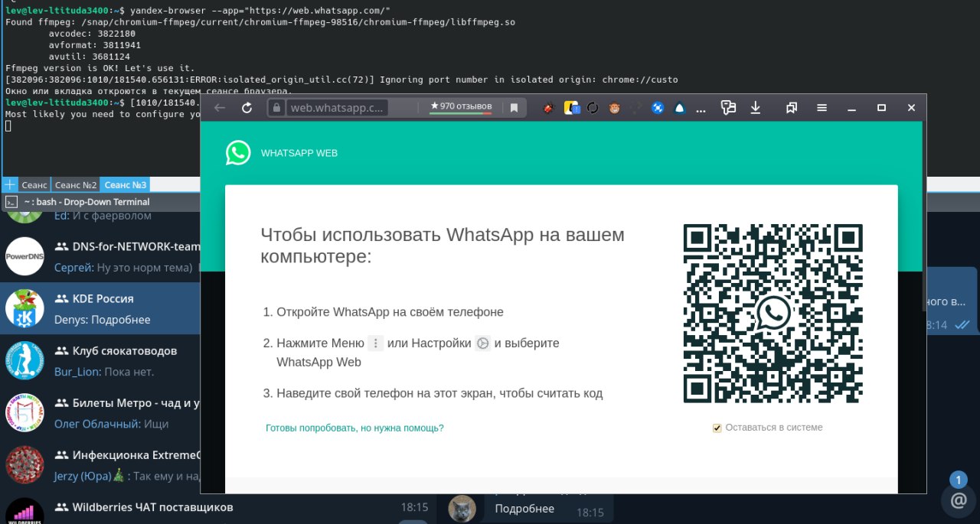Click the Билеты Метро chat avatar
This screenshot has height=524, width=980.
[x=24, y=412]
